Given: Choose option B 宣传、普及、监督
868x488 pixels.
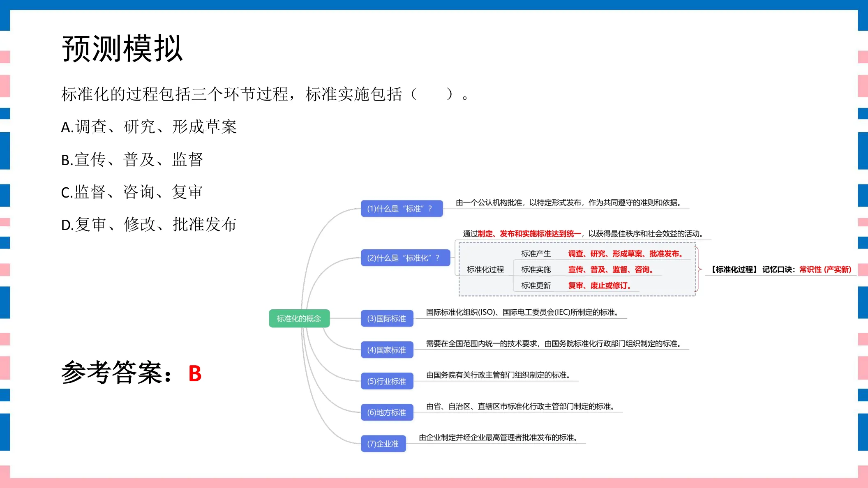Looking at the screenshot, I should pyautogui.click(x=132, y=159).
